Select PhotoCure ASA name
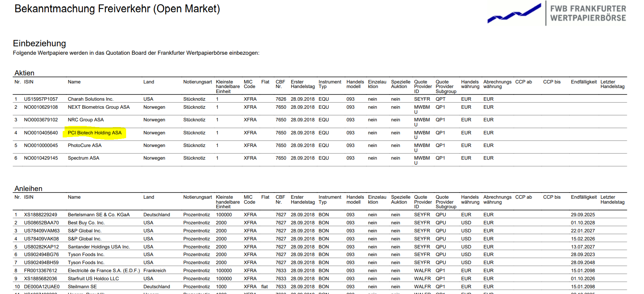 pyautogui.click(x=84, y=145)
